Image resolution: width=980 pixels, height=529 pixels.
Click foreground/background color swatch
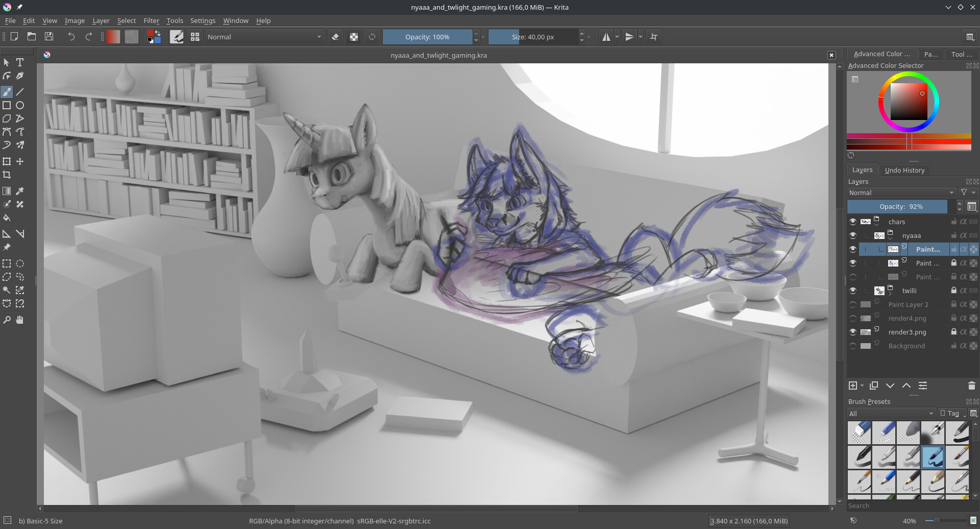pos(154,37)
